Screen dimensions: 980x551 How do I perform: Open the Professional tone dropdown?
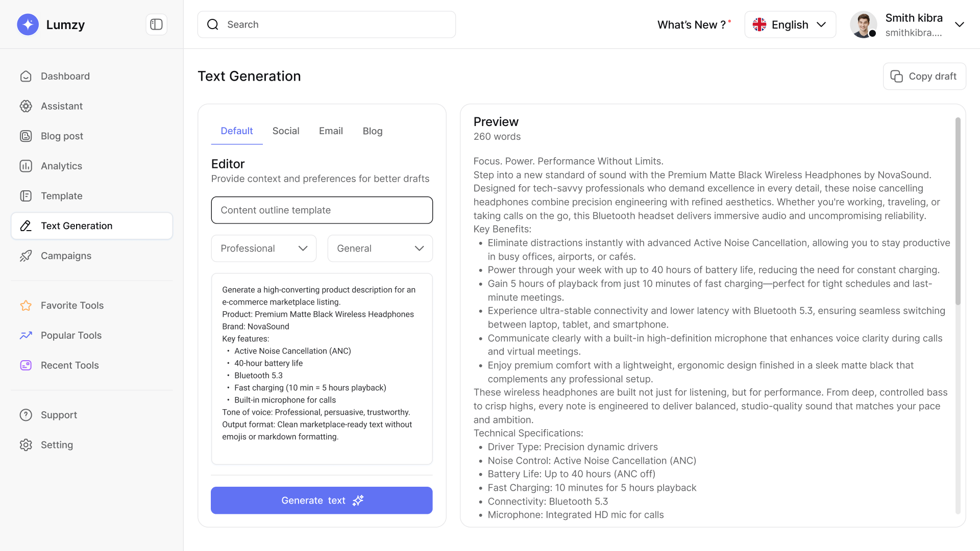point(264,248)
